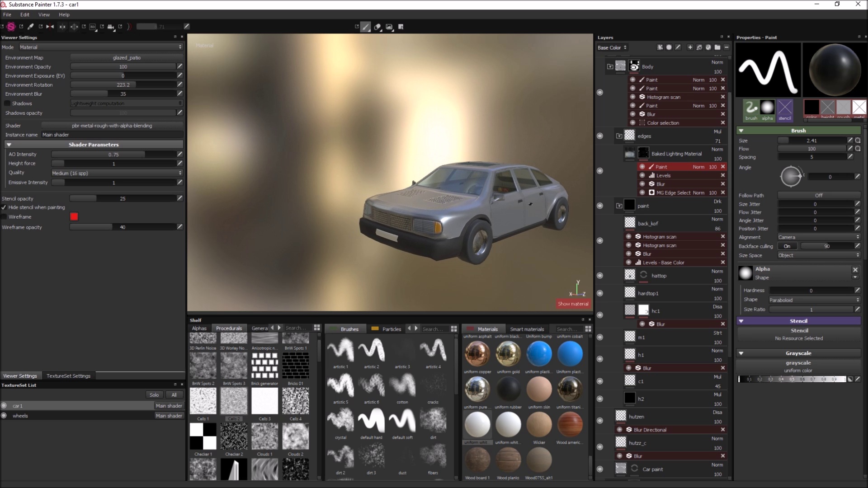Select the uniform gold material thumbnail
The width and height of the screenshot is (868, 488).
coord(508,353)
